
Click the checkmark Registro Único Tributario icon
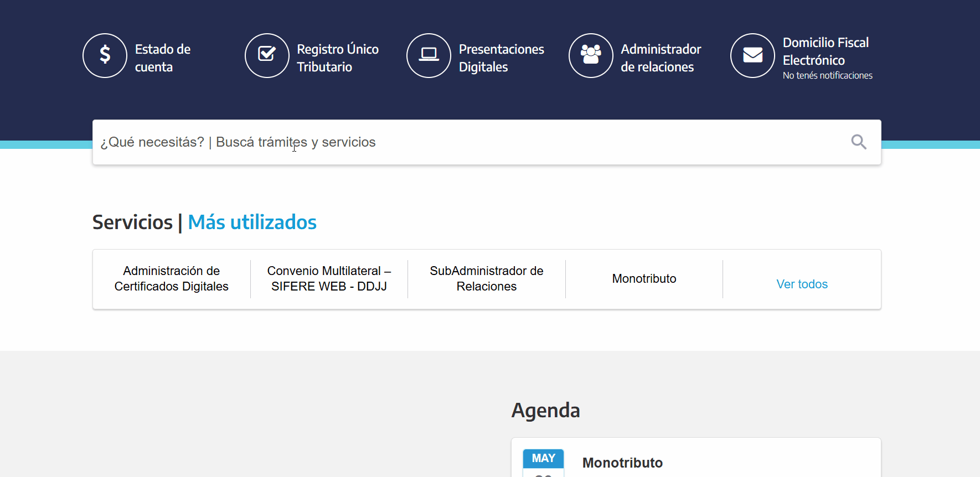click(x=267, y=55)
